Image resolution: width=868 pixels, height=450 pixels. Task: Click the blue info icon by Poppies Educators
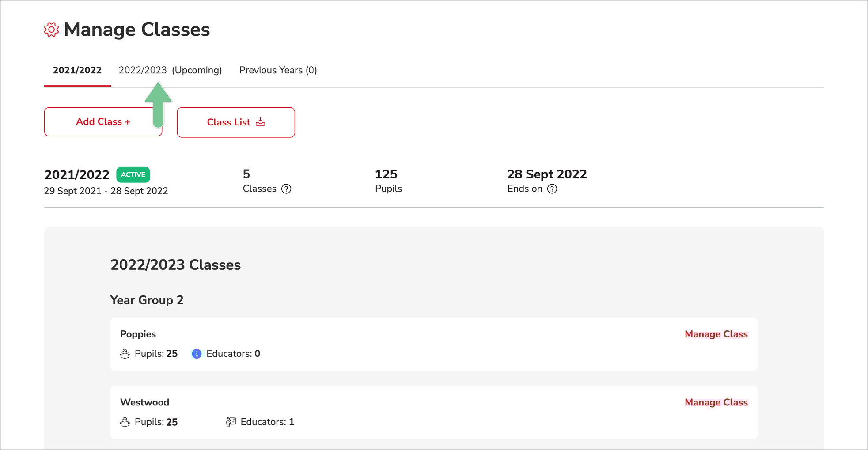(x=197, y=354)
